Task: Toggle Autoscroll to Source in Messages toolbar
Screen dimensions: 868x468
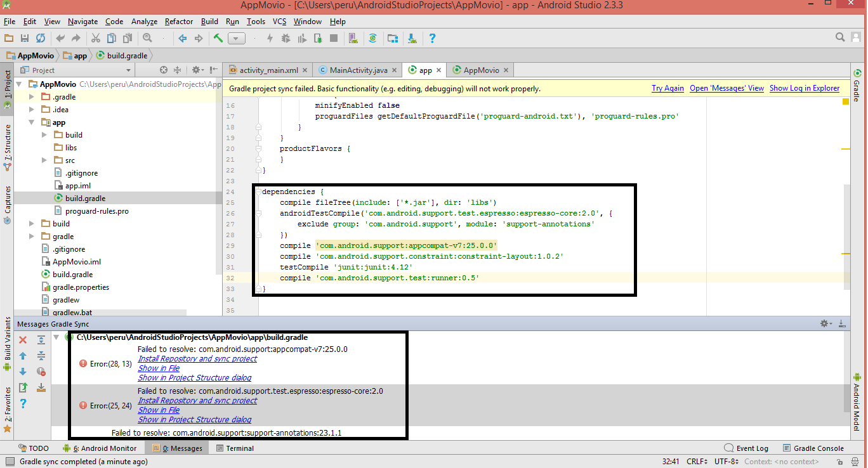Action: click(x=41, y=387)
